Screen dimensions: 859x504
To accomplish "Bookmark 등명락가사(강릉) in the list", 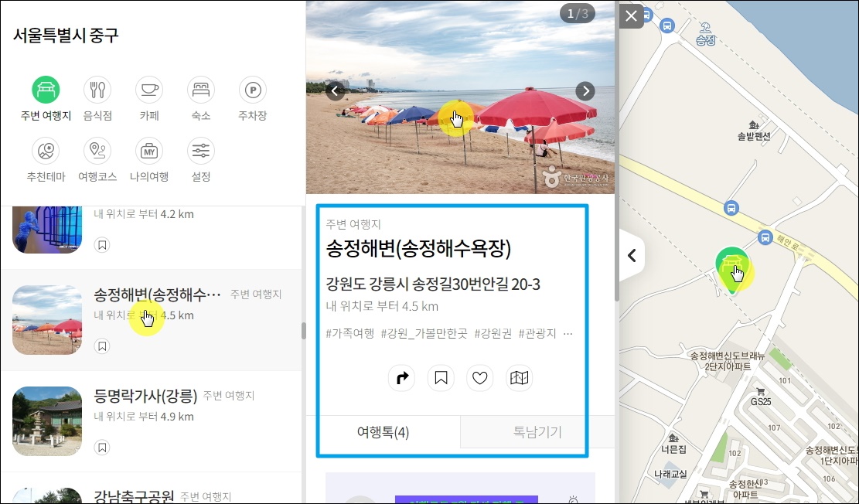I will [x=102, y=448].
